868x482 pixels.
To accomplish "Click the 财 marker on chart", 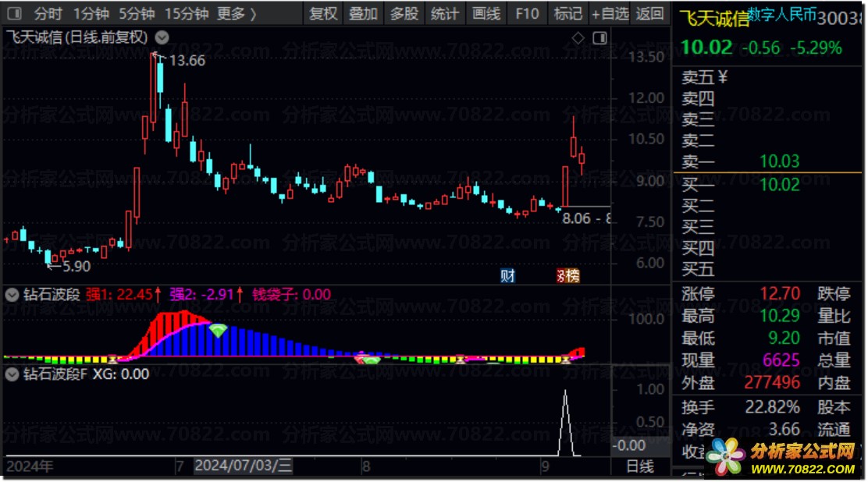I will (507, 275).
